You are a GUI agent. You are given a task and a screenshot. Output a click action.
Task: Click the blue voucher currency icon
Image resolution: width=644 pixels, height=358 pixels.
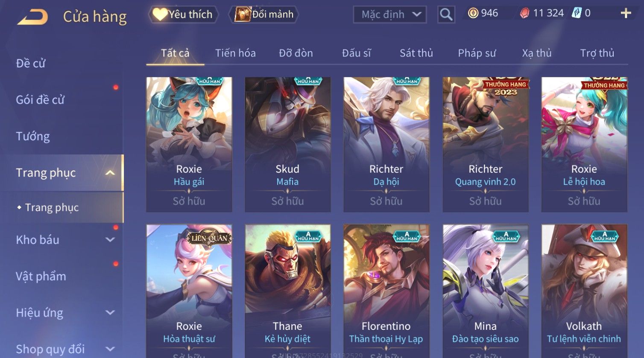577,13
